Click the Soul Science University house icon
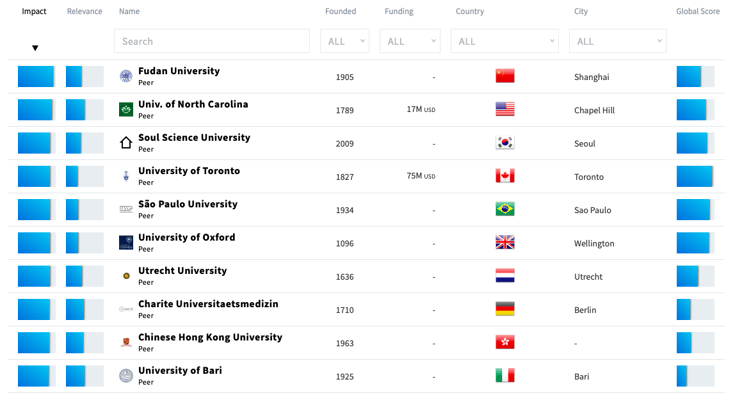The image size is (735, 400). coord(126,143)
